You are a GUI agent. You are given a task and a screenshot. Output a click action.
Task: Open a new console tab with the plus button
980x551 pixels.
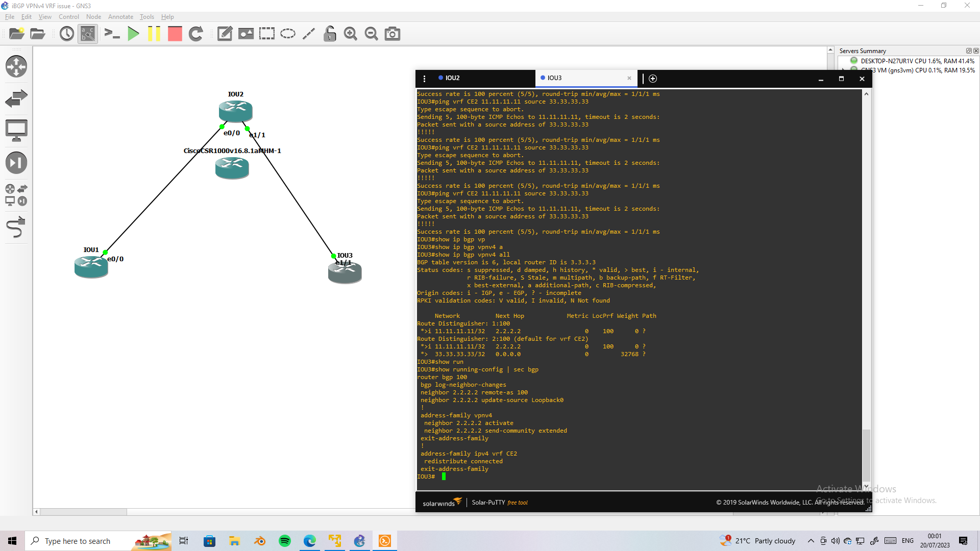(653, 79)
